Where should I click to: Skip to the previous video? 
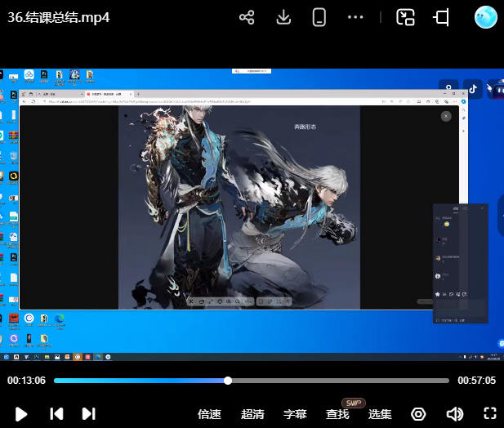56,413
